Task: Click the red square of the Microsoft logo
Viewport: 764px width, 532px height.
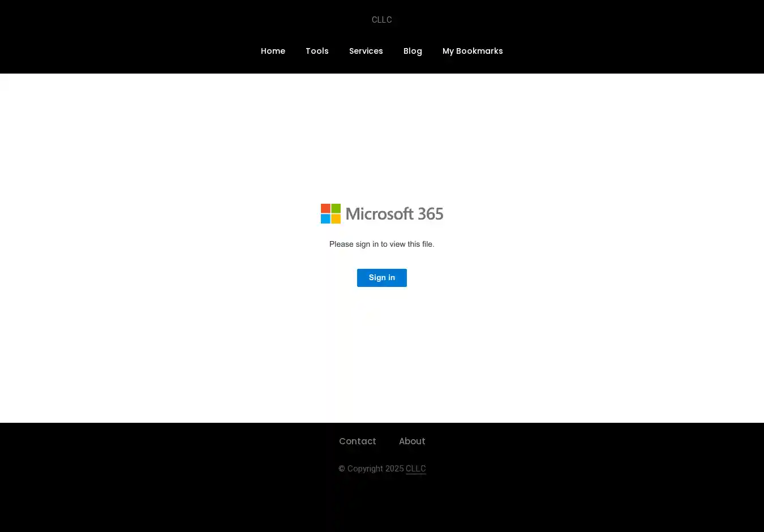Action: click(325, 208)
